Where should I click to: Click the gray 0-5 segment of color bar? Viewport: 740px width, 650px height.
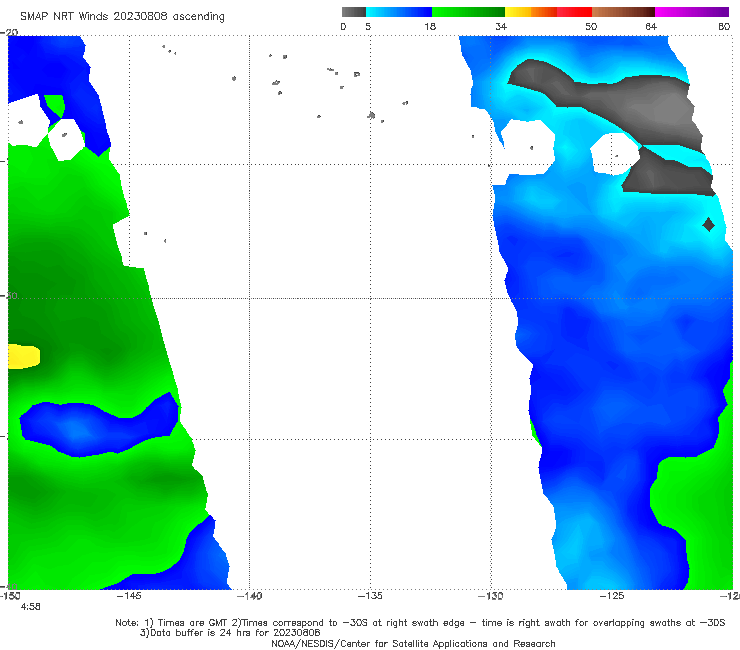pyautogui.click(x=354, y=12)
